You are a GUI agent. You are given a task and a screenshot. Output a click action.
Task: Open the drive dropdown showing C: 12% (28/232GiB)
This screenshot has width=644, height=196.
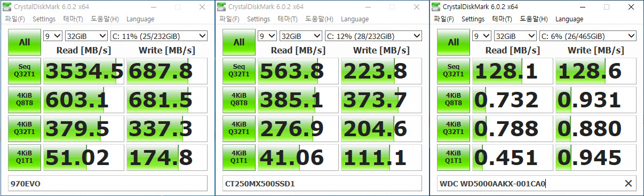coord(373,36)
